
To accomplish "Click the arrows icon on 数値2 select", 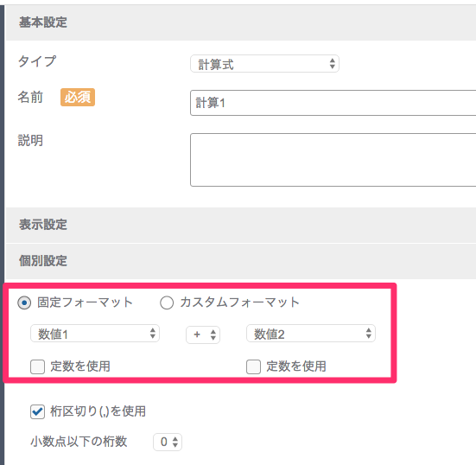I will 369,334.
